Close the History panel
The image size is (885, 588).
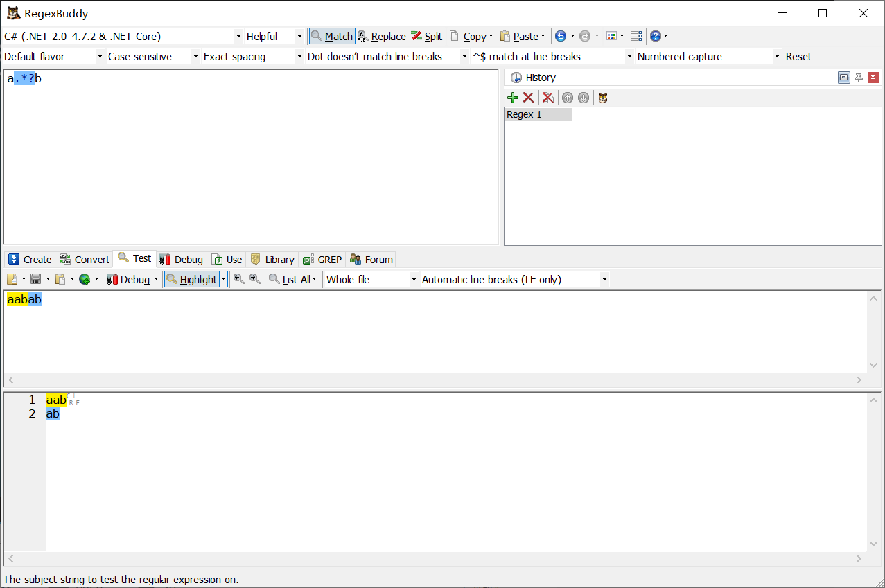point(873,78)
